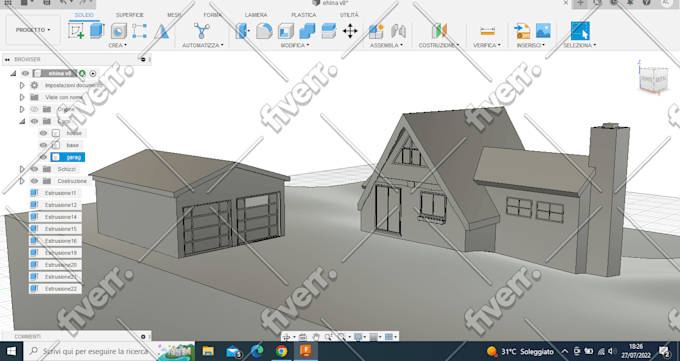The image size is (680, 361).
Task: Click the Insert SVG icon
Action: 522,31
